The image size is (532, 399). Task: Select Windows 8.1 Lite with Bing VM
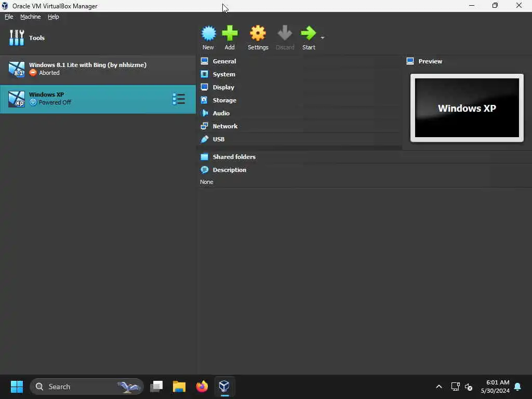point(98,69)
